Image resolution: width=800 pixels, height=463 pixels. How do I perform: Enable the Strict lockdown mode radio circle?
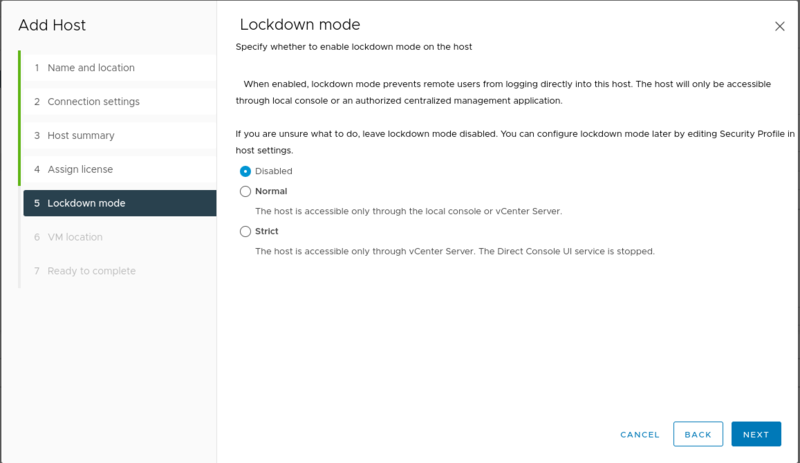click(x=245, y=231)
